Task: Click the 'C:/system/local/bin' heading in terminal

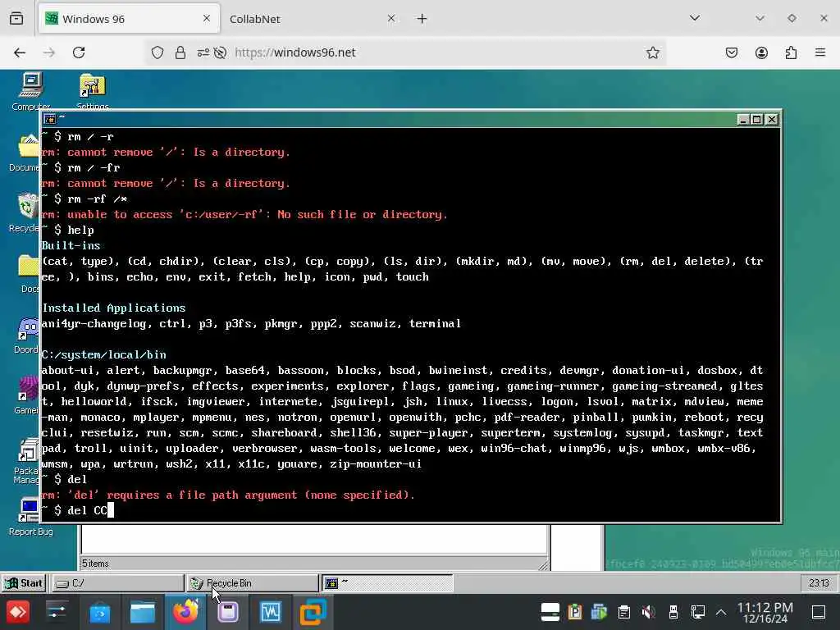Action: click(104, 354)
